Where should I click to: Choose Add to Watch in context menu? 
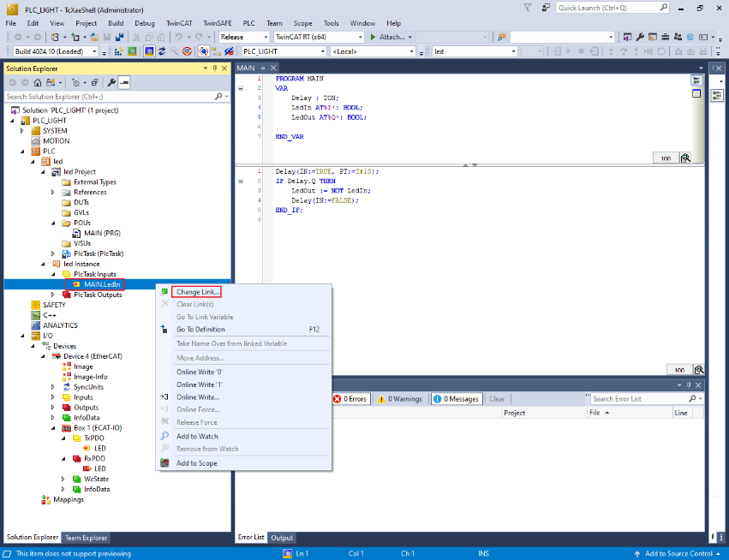click(x=195, y=436)
